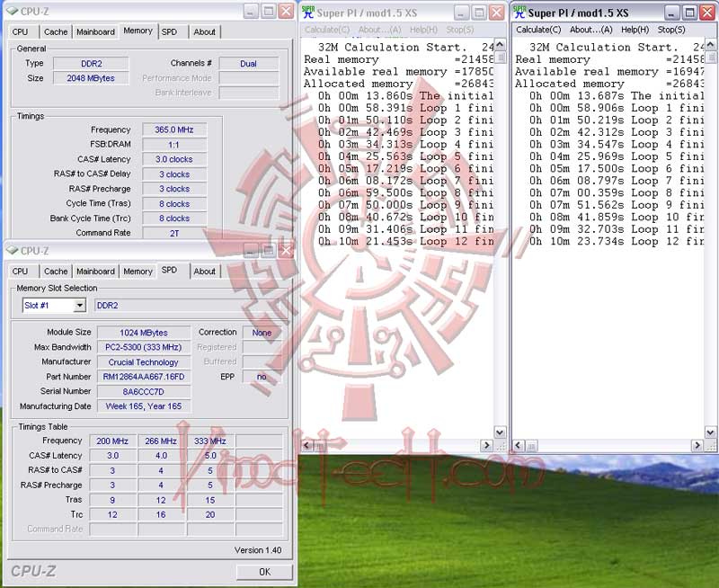Click the DDR2 type field in Memory tab
The height and width of the screenshot is (588, 719).
[x=92, y=63]
